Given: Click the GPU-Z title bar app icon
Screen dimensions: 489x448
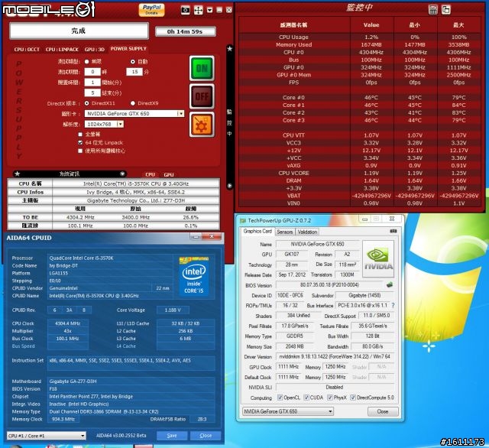Looking at the screenshot, I should point(243,221).
